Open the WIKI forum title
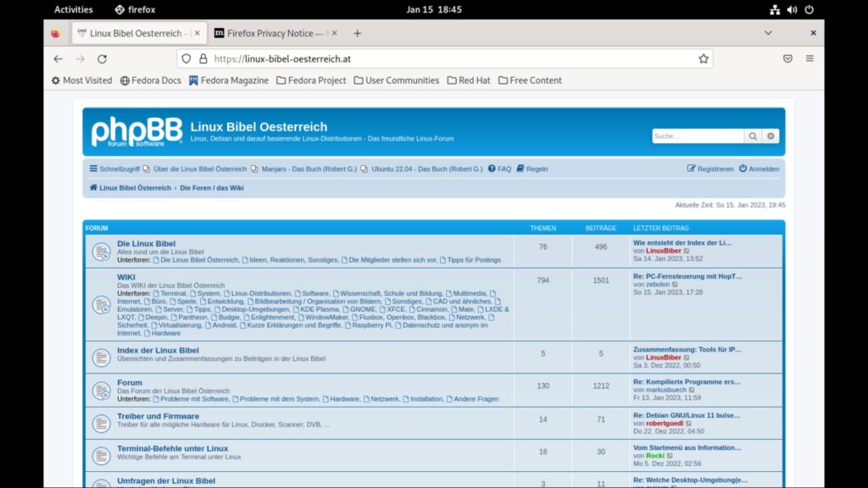This screenshot has width=868, height=488. (126, 277)
